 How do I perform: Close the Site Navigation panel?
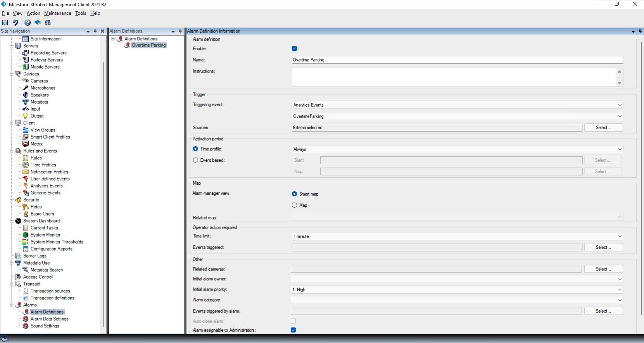[x=103, y=31]
